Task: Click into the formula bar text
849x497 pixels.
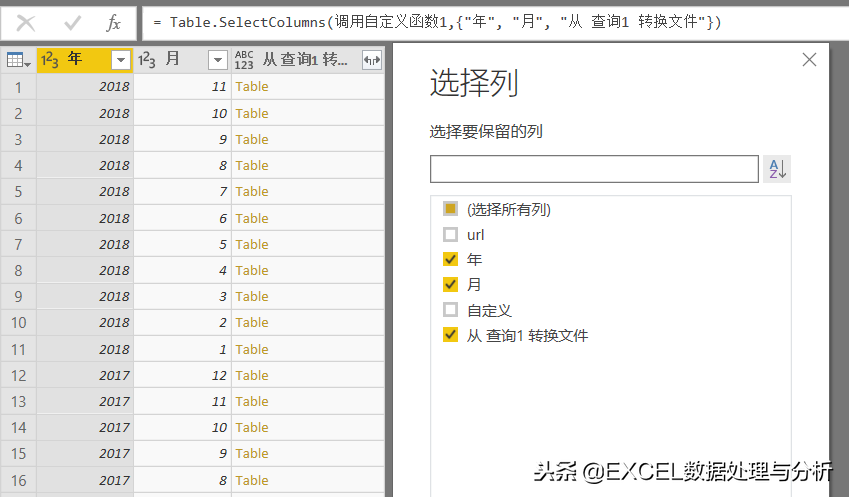Action: 437,22
